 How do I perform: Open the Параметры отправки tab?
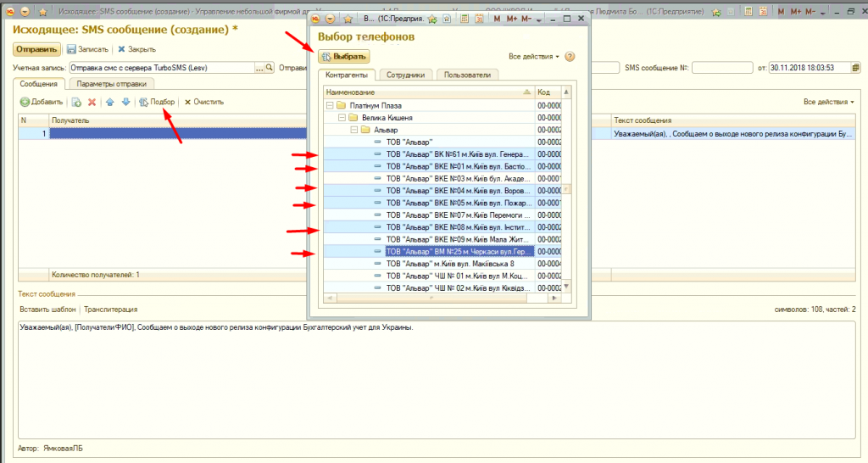click(111, 84)
